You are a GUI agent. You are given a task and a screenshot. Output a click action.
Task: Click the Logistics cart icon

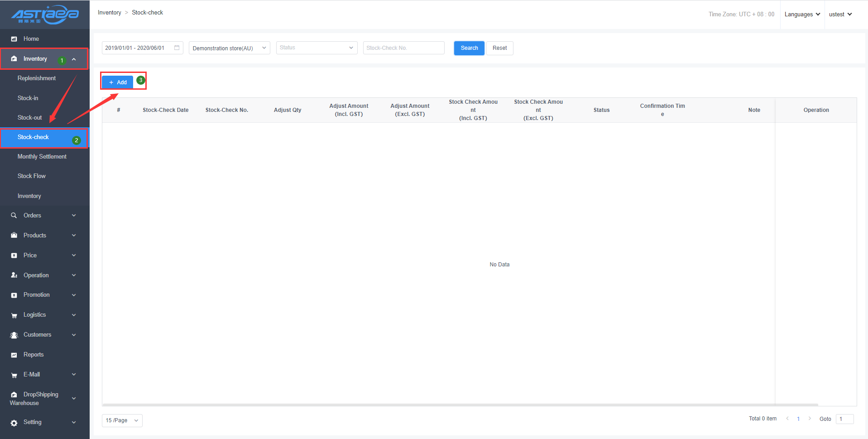(14, 315)
